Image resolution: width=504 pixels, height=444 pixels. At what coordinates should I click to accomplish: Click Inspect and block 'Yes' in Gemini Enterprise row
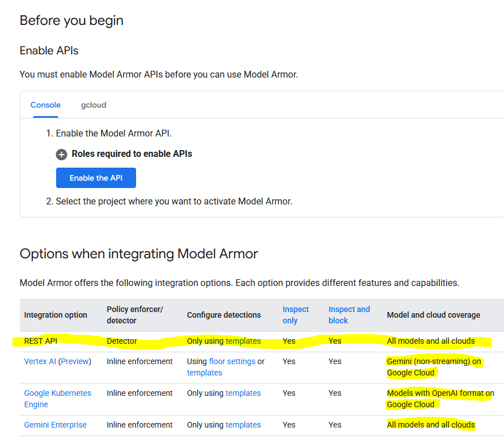[334, 425]
